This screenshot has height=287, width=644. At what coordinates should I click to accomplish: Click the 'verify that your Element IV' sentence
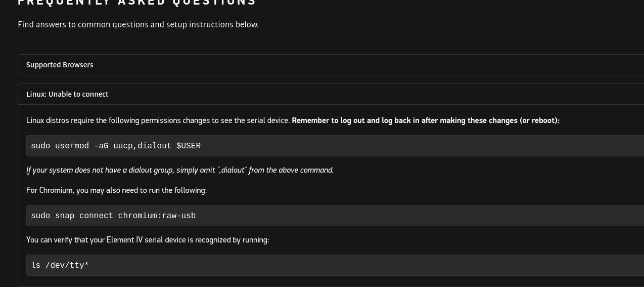click(148, 240)
